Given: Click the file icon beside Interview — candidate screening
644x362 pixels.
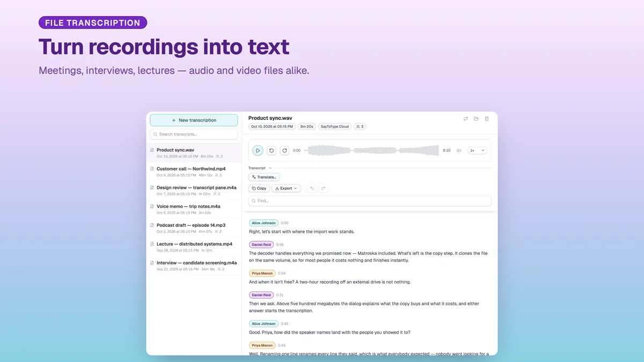Looking at the screenshot, I should pyautogui.click(x=152, y=263).
